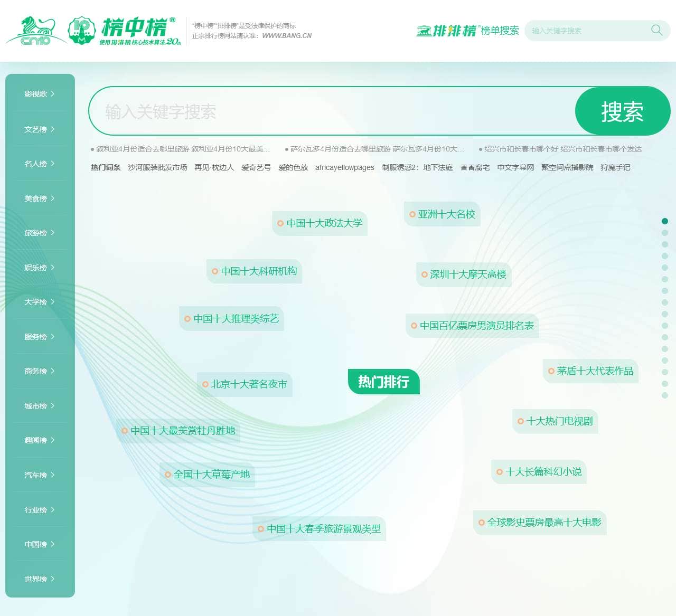676x616 pixels.
Task: Open the 十大长篇科幻小说 ranking tag
Action: (539, 472)
